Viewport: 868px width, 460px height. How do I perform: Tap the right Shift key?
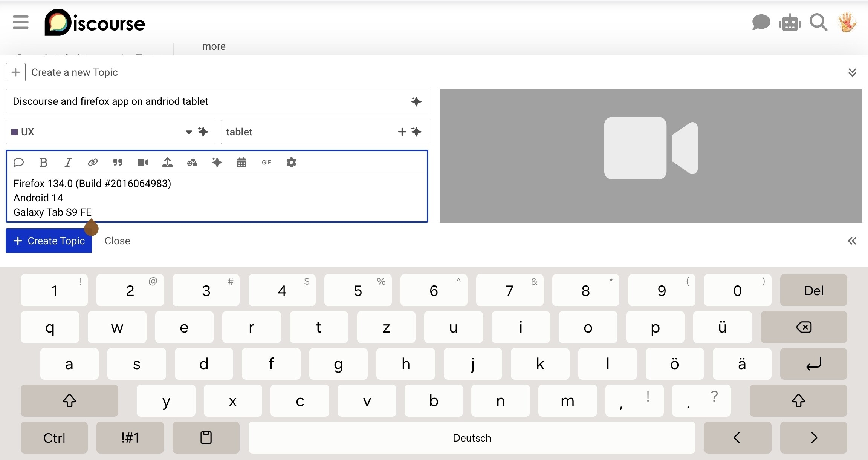(x=798, y=400)
